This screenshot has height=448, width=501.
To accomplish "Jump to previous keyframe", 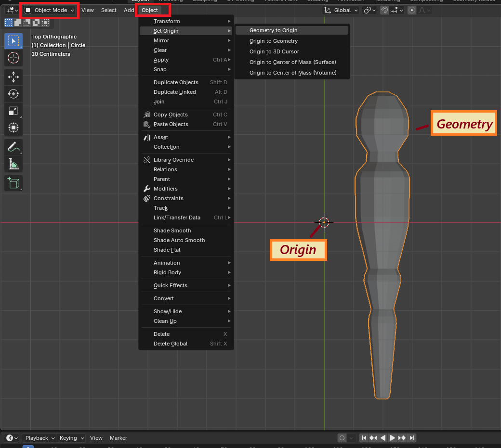I will (x=373, y=438).
